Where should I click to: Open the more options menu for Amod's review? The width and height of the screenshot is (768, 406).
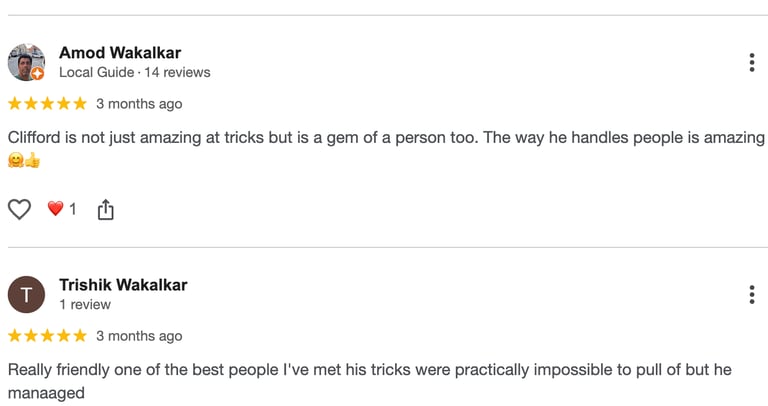tap(751, 63)
